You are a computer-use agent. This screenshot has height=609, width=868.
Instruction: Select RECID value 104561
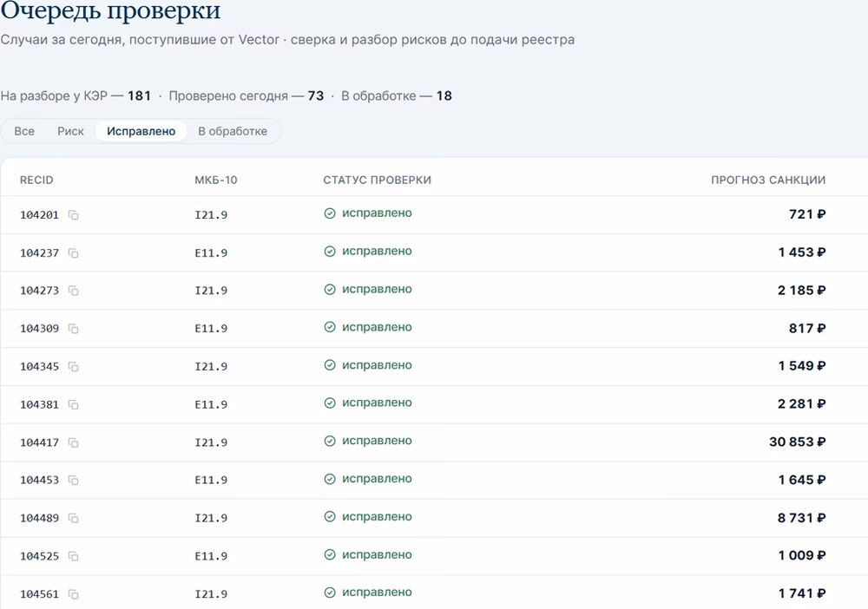(x=39, y=594)
